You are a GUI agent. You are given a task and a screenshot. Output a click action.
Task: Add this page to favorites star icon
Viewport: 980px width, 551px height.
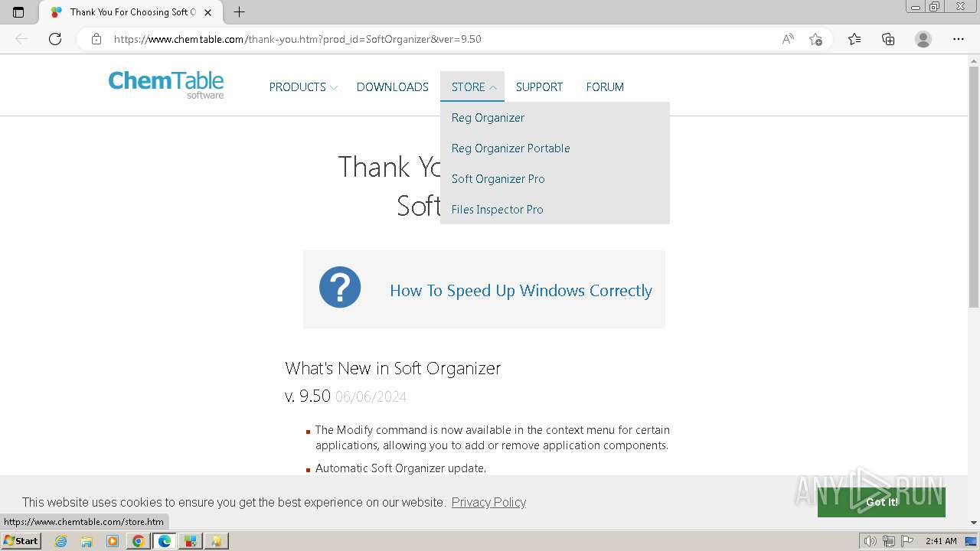(x=815, y=39)
